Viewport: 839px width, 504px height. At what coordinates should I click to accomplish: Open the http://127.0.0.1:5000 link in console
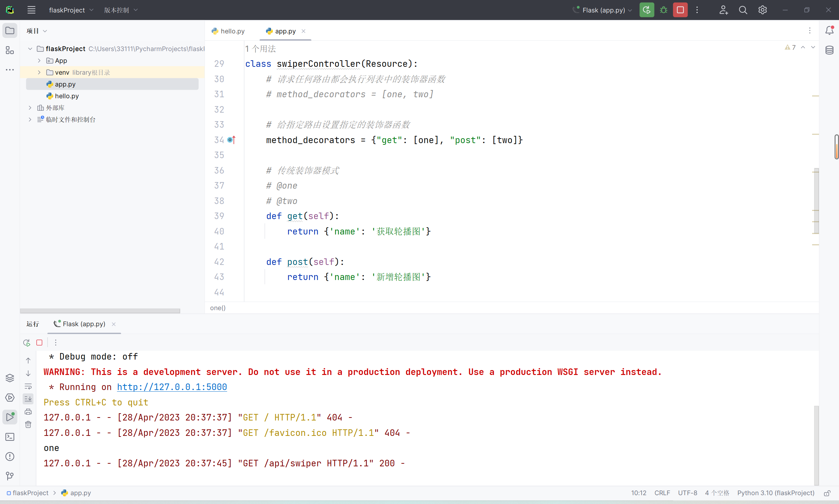172,387
